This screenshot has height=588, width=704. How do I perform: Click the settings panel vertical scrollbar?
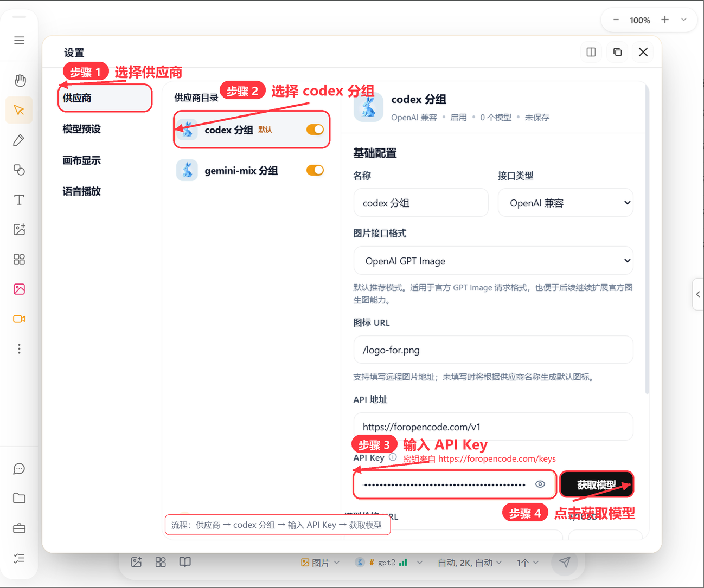point(647,238)
